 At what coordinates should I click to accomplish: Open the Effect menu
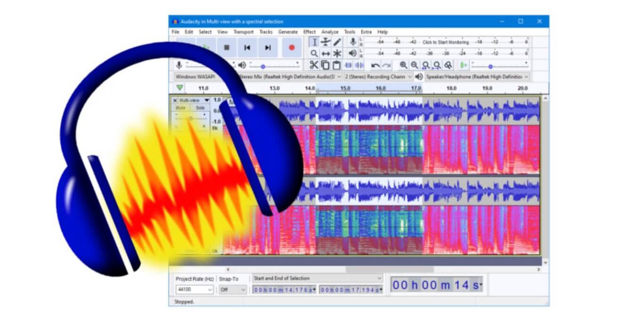click(310, 32)
